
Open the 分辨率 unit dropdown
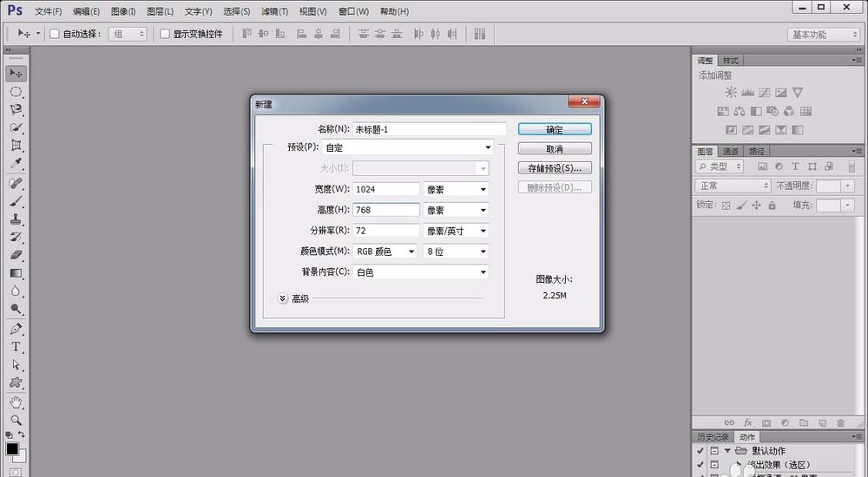coord(457,231)
